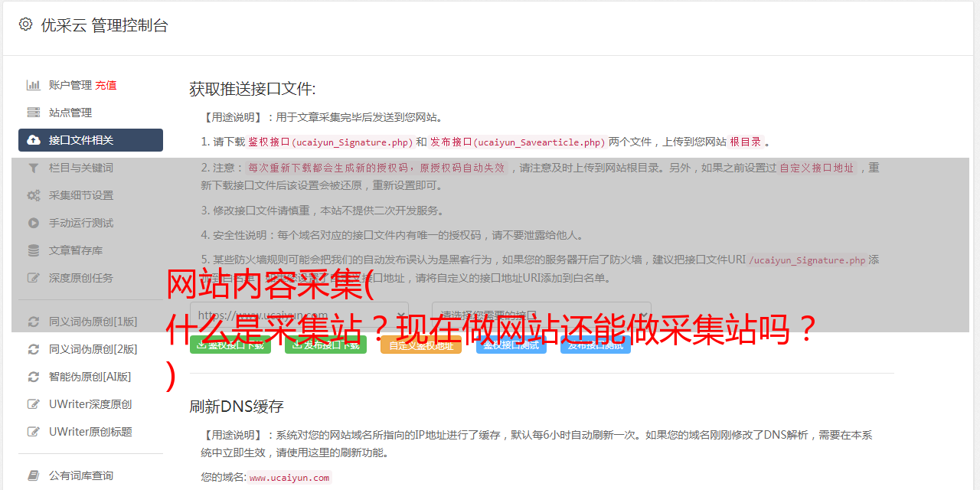This screenshot has width=980, height=490.
Task: Click the 优采云 管理控制台 title
Action: click(104, 25)
